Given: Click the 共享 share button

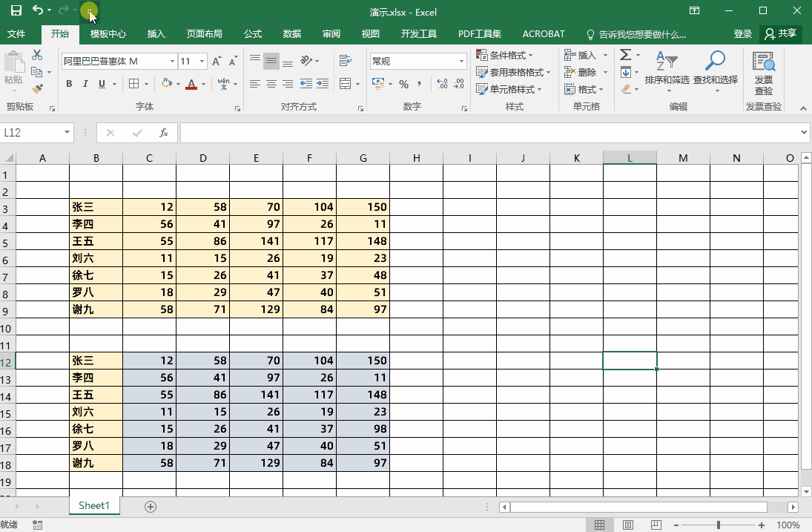Looking at the screenshot, I should pyautogui.click(x=781, y=33).
